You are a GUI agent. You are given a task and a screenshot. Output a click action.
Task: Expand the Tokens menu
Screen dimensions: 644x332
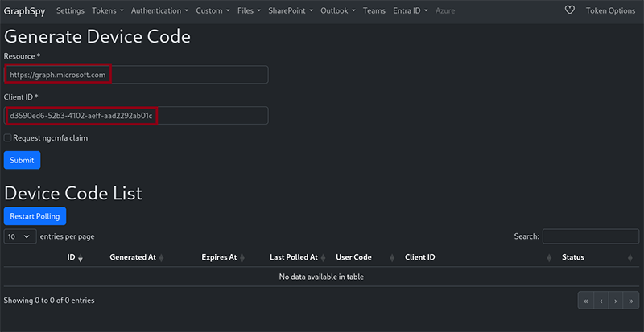(x=106, y=10)
